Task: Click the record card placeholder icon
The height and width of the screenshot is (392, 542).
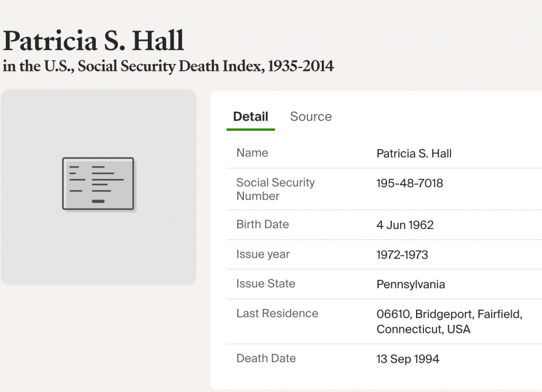Action: click(x=98, y=184)
